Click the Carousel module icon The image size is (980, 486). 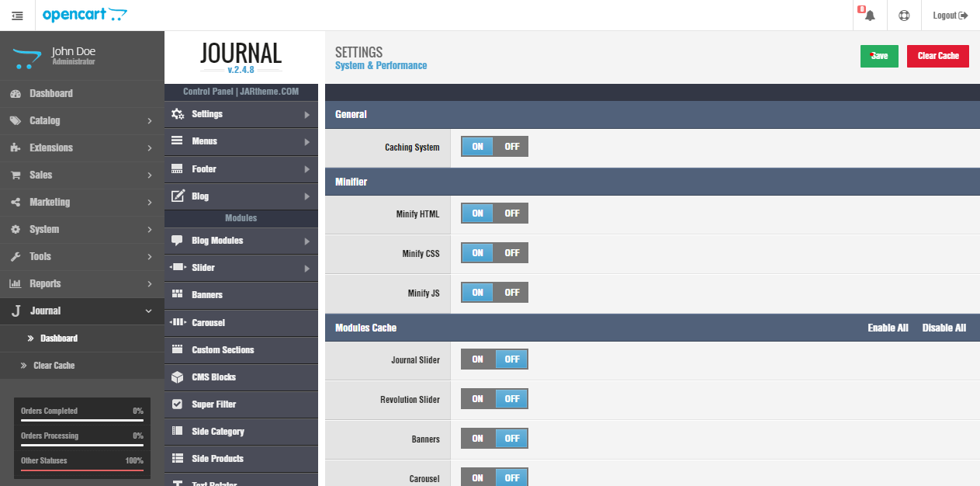point(178,322)
